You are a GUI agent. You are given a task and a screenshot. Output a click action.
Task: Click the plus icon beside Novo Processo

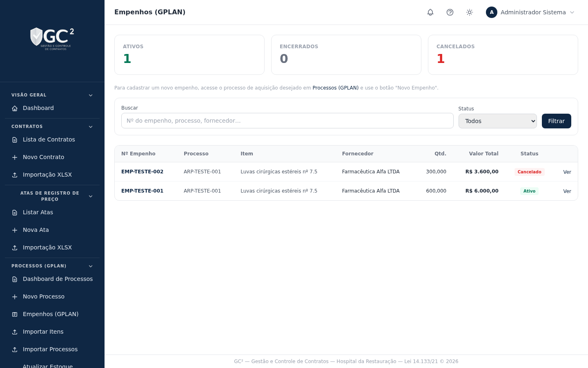(15, 297)
